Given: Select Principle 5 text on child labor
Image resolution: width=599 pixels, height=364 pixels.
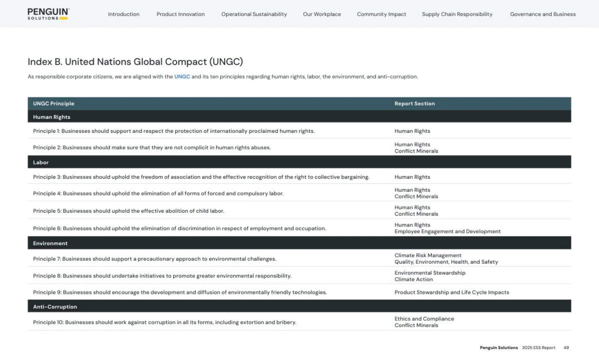Looking at the screenshot, I should coord(128,211).
